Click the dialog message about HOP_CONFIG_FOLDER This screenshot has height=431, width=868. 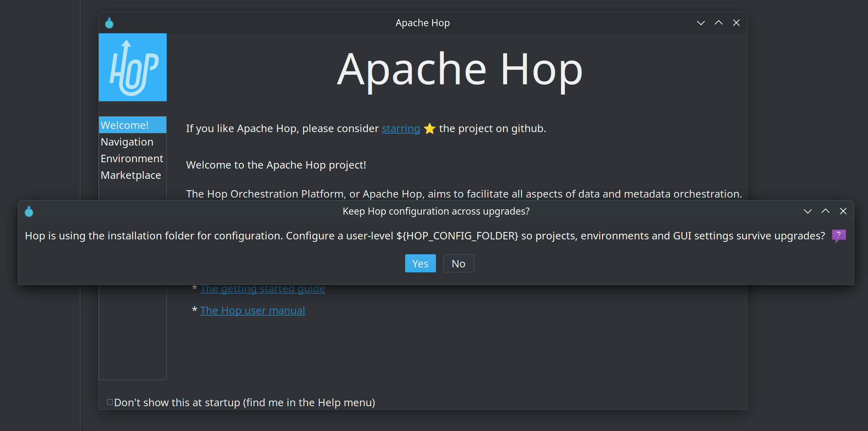point(425,236)
